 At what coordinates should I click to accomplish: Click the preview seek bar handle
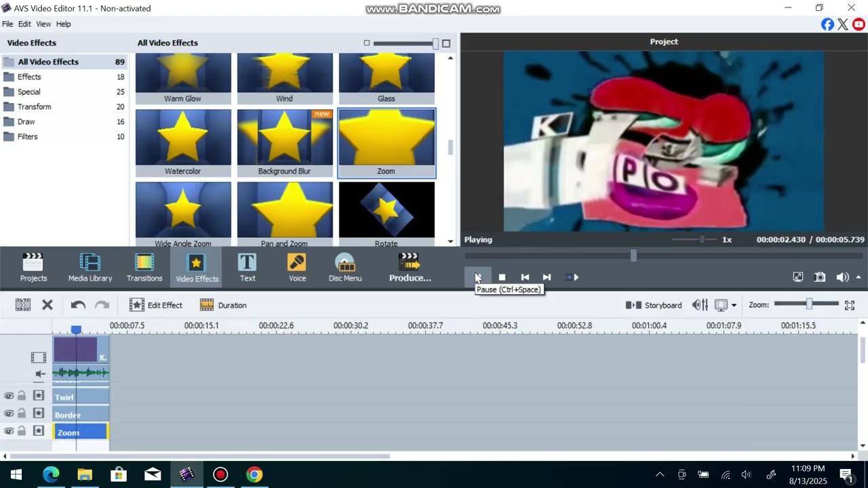(633, 256)
